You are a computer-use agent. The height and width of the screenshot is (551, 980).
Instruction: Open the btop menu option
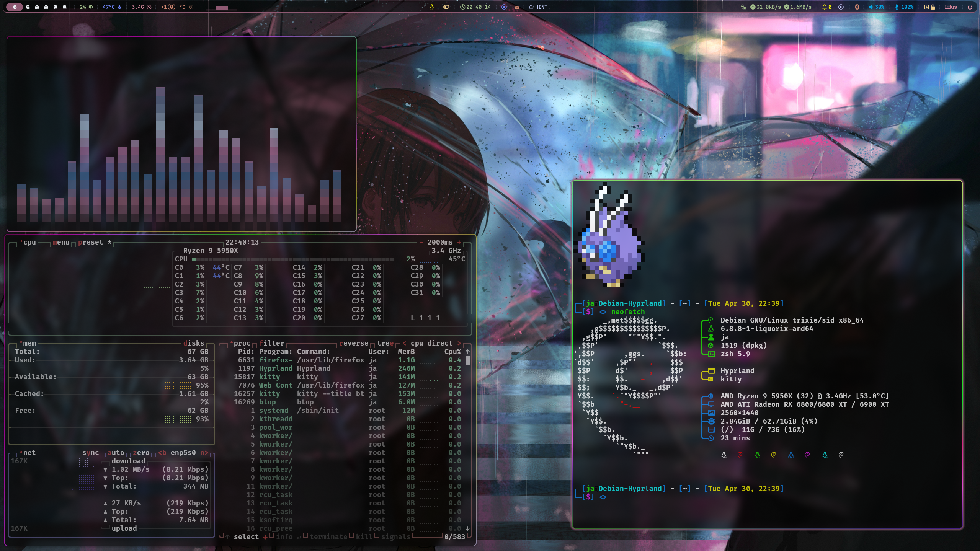coord(61,242)
